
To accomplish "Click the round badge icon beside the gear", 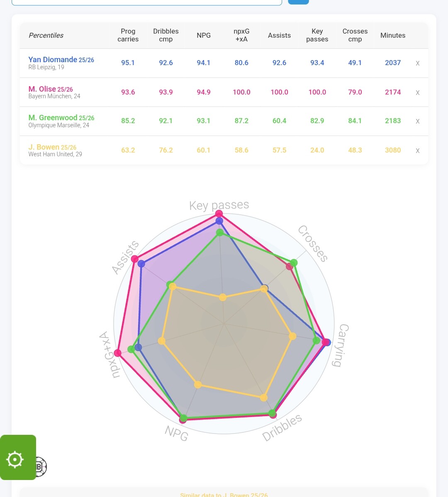I will (41, 467).
